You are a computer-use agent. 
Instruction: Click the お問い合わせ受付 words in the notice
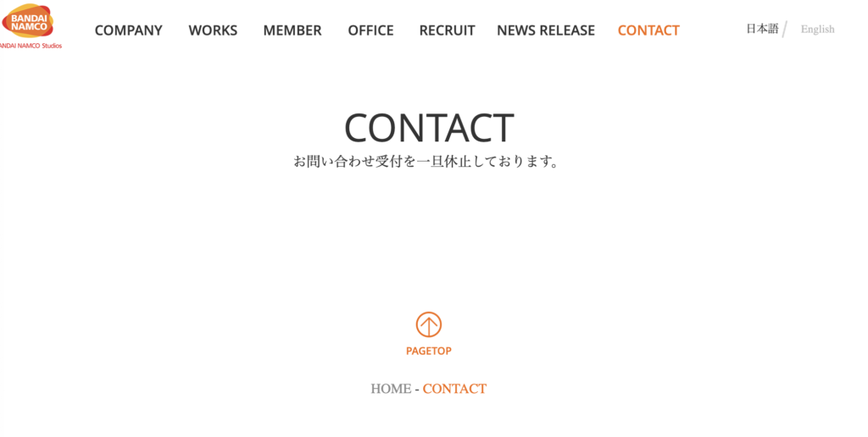pos(348,162)
